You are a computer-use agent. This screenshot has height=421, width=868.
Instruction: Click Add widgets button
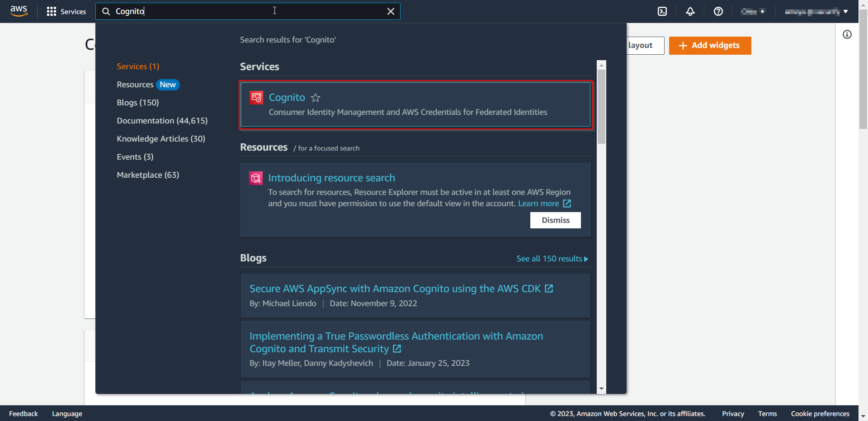click(710, 46)
